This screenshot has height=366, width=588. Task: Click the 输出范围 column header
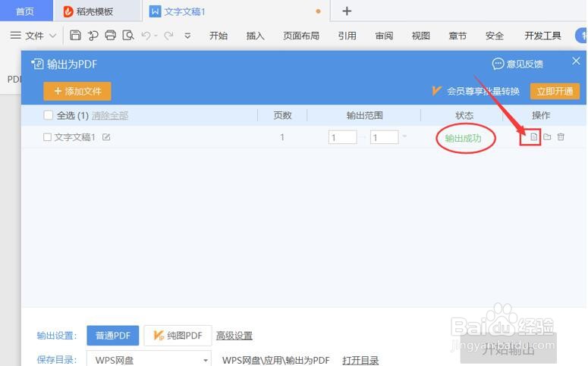tap(364, 115)
